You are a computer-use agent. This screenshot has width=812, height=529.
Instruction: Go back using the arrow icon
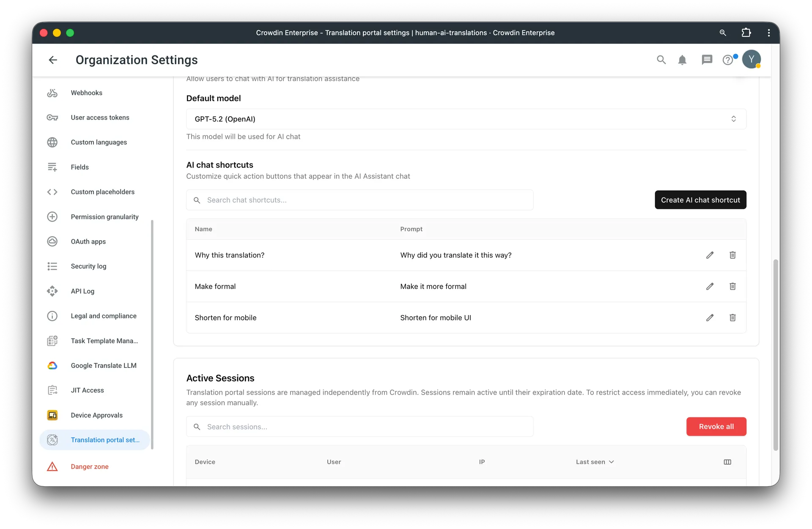tap(53, 60)
